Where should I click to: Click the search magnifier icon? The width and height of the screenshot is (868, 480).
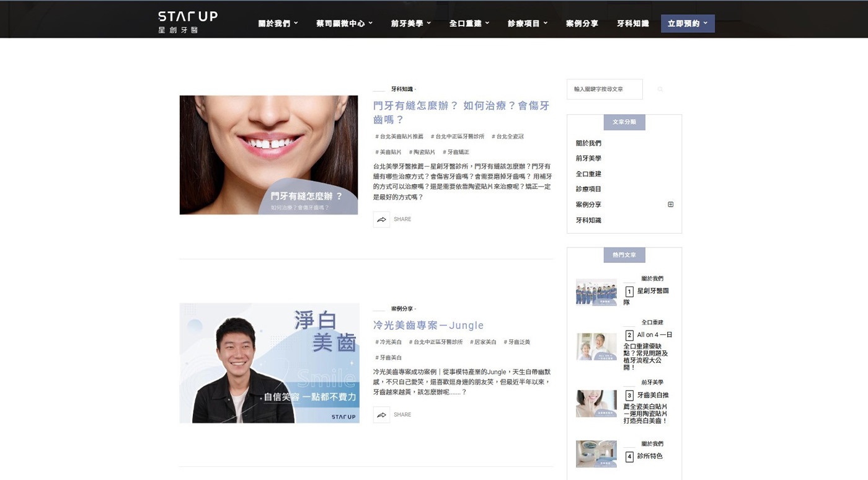[x=660, y=89]
